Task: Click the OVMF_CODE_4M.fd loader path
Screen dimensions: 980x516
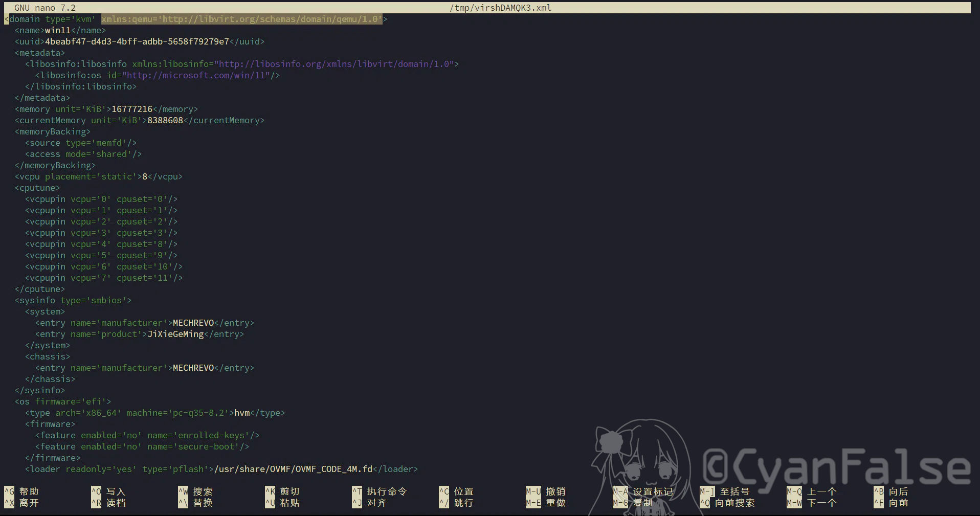Action: 293,469
